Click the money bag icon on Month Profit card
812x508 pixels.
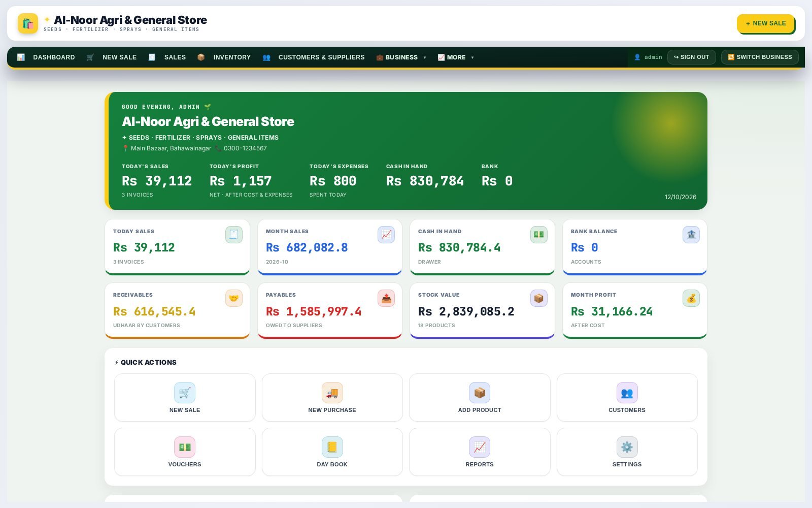[691, 298]
